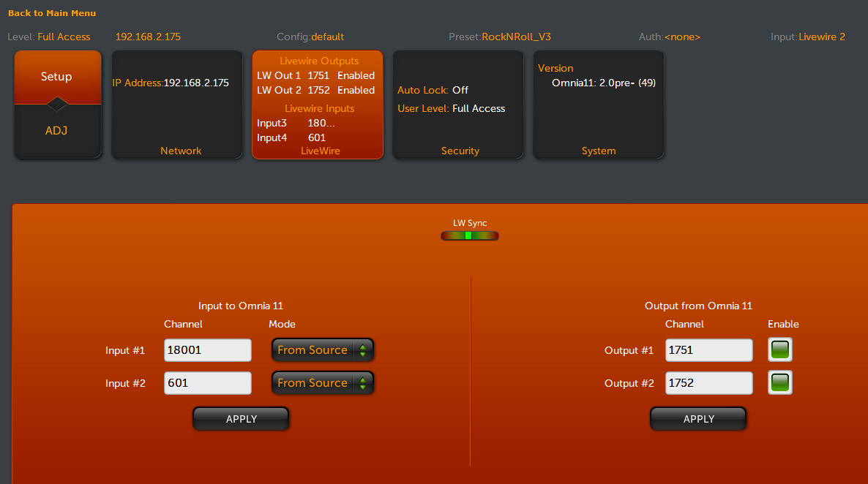Click the Input #2 channel field
The height and width of the screenshot is (484, 868).
pos(208,383)
